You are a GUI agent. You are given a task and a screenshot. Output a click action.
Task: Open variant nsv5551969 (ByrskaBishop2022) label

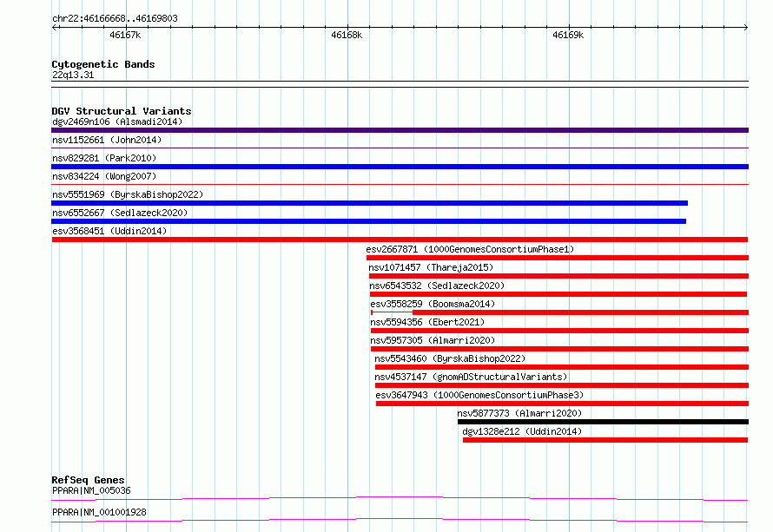(128, 194)
